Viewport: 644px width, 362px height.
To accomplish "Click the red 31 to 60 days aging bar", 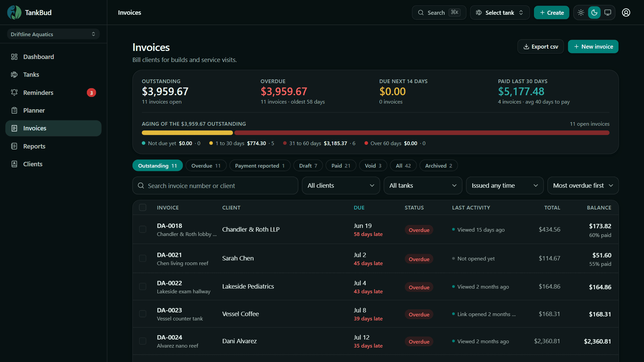I will point(422,133).
